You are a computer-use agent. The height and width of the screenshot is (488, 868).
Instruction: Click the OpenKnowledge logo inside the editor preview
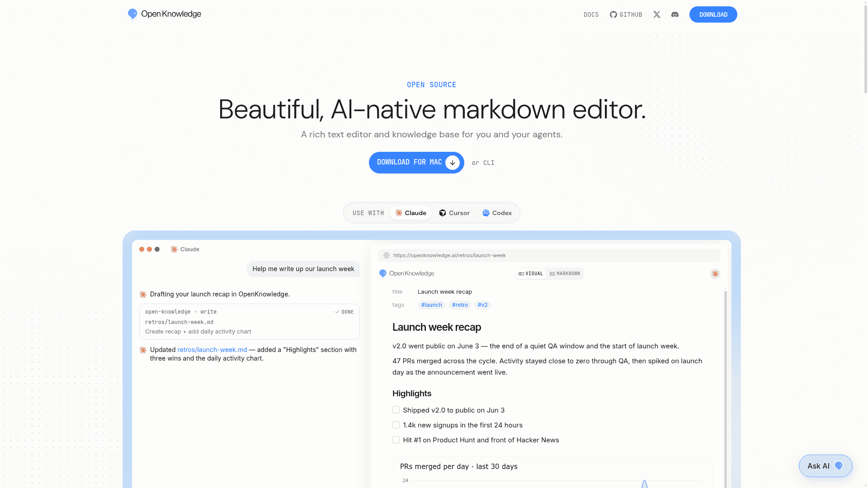click(406, 273)
